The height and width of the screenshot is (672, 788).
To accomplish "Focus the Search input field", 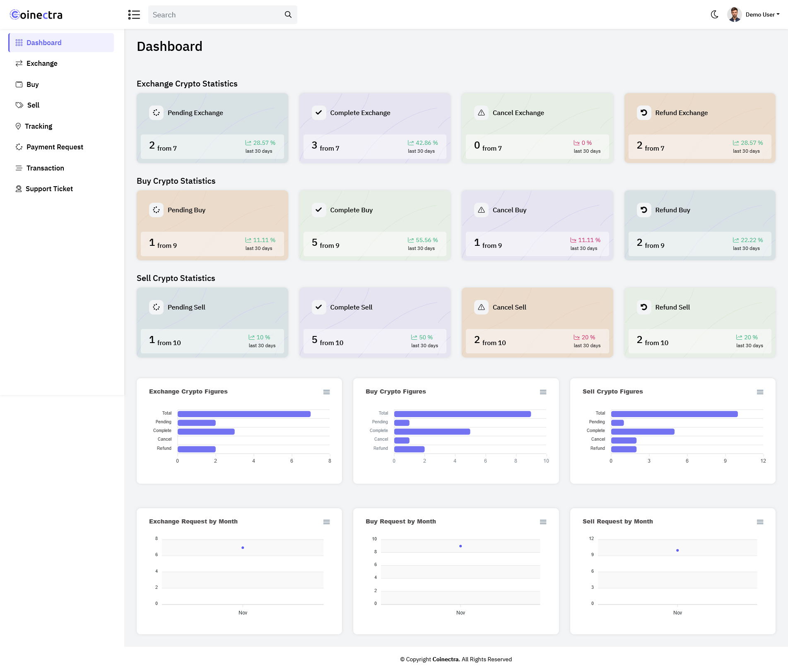I will tap(215, 15).
